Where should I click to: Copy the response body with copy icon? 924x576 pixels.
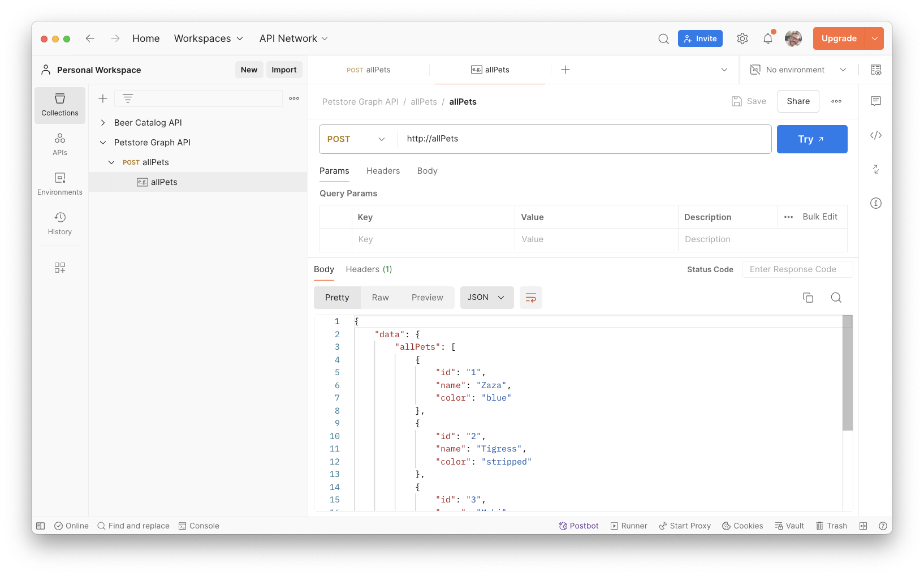pos(808,298)
